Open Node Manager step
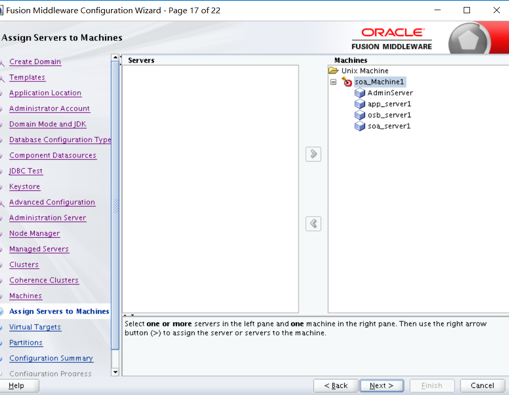Image resolution: width=509 pixels, height=395 pixels. point(34,233)
